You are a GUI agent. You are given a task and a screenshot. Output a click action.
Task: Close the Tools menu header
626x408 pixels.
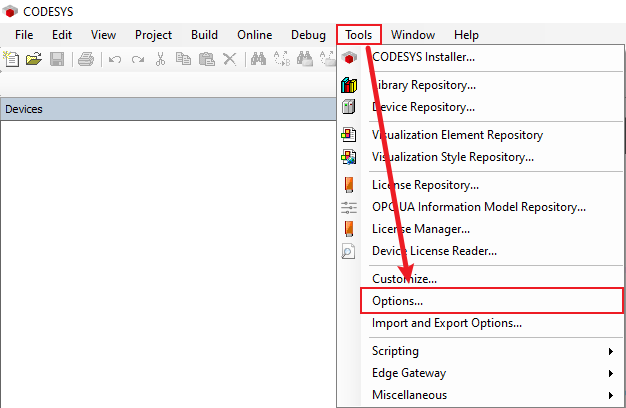click(x=359, y=35)
